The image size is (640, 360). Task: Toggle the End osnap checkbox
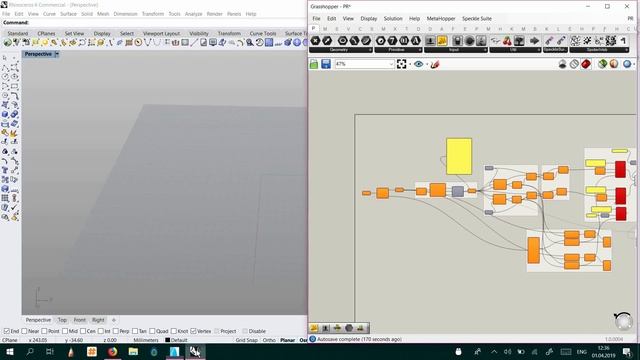(6, 331)
